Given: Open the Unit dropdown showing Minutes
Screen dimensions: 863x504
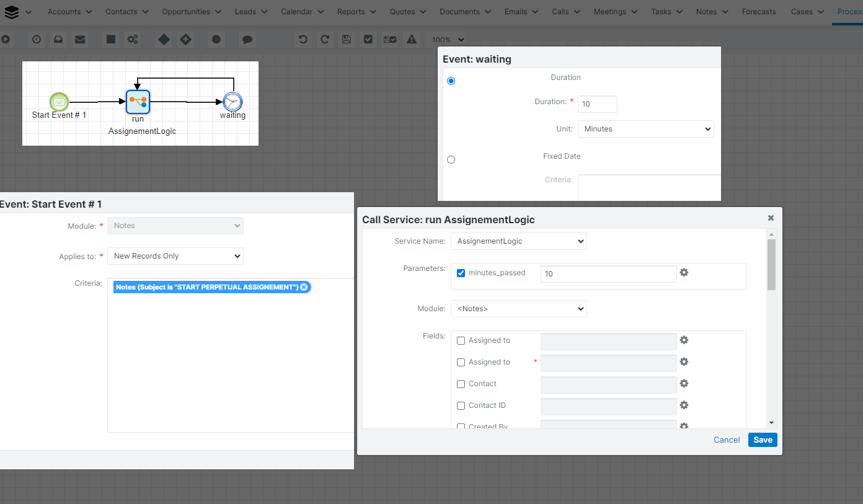Looking at the screenshot, I should tap(645, 129).
